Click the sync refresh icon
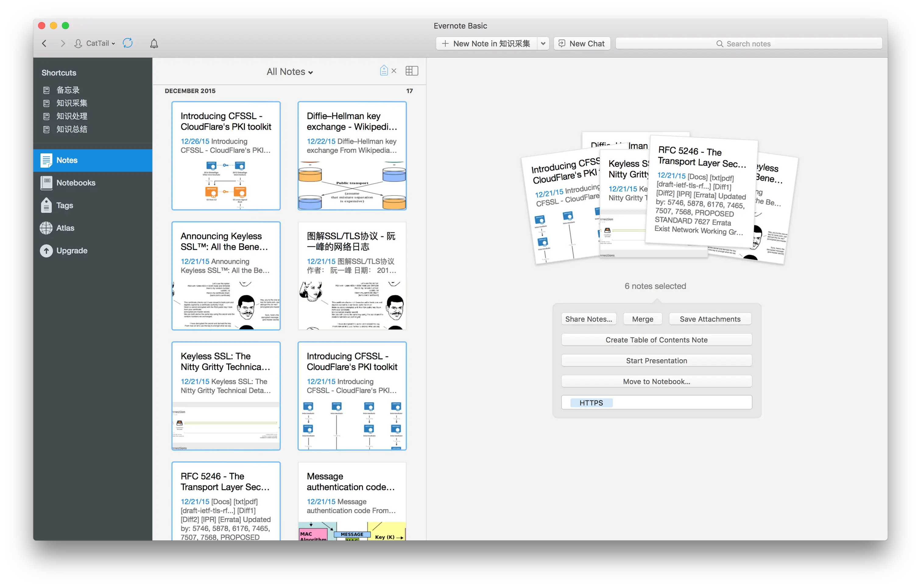This screenshot has width=921, height=588. [127, 43]
